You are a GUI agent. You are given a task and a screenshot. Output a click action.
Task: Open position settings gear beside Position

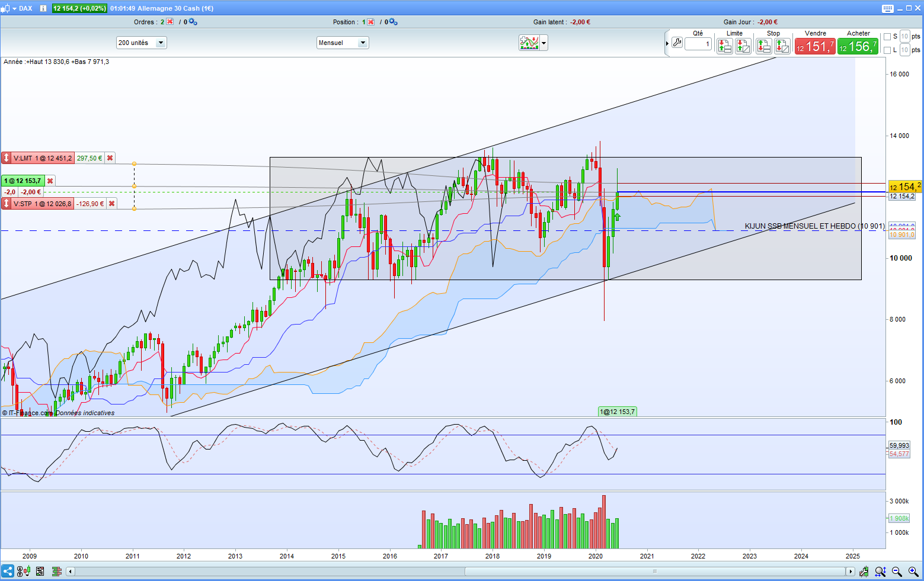(393, 22)
